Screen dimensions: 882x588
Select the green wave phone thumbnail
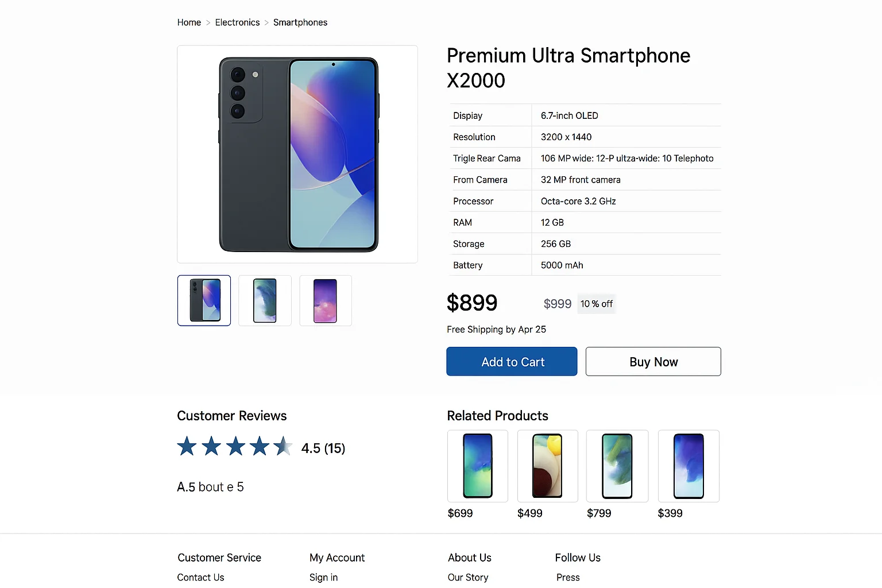click(x=265, y=300)
